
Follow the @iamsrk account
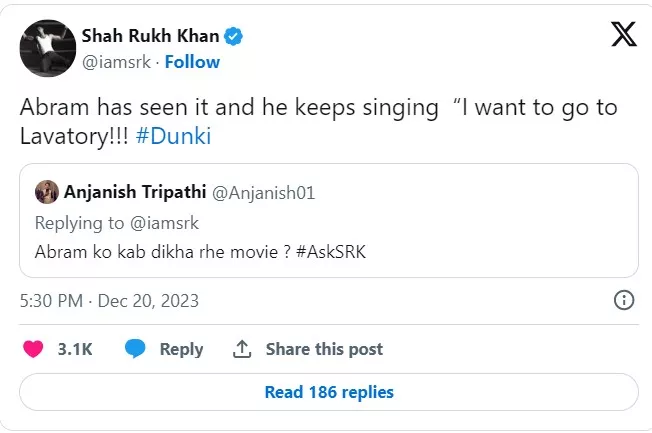(191, 61)
